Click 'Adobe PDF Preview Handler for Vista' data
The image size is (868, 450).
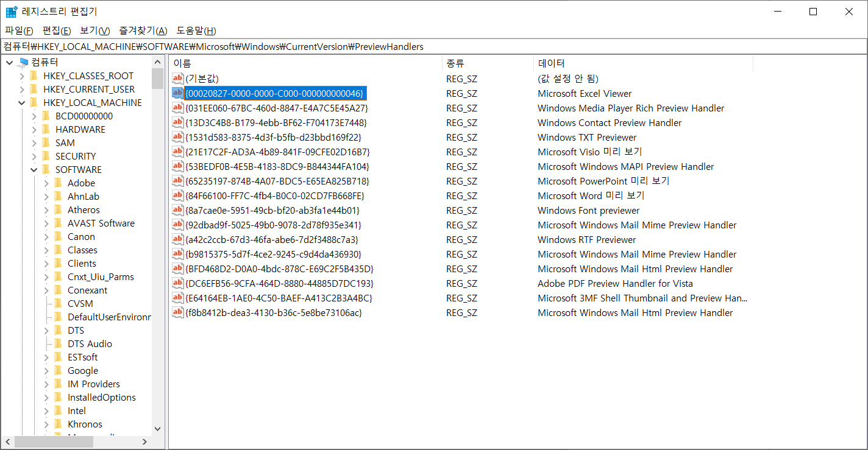pos(615,283)
